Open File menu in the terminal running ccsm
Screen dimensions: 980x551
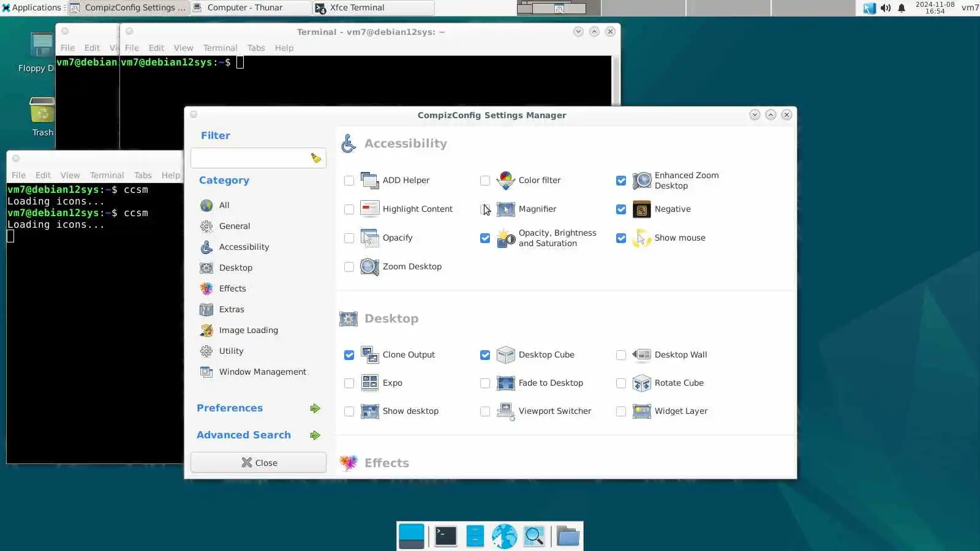point(18,175)
